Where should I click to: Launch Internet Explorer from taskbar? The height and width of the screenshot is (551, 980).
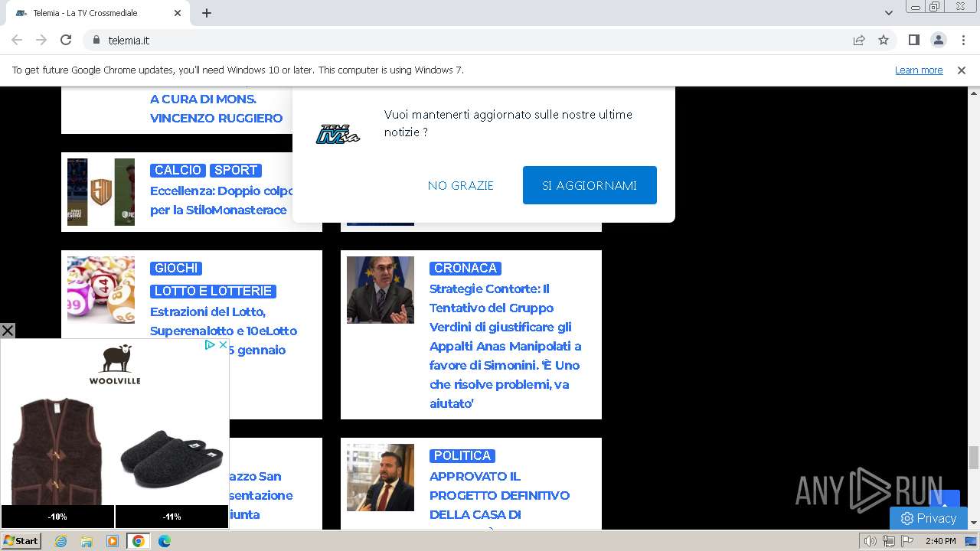point(60,541)
